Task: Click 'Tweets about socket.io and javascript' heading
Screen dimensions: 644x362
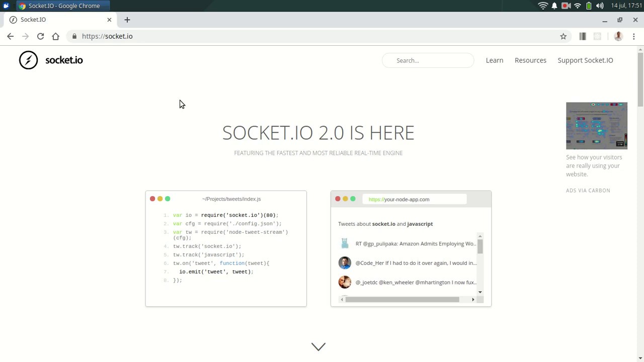Action: (x=385, y=224)
